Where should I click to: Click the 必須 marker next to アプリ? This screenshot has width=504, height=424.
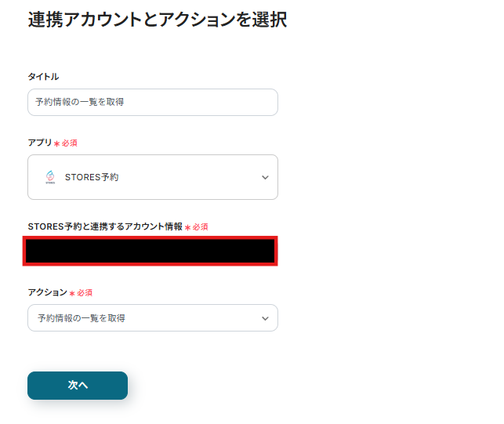69,143
